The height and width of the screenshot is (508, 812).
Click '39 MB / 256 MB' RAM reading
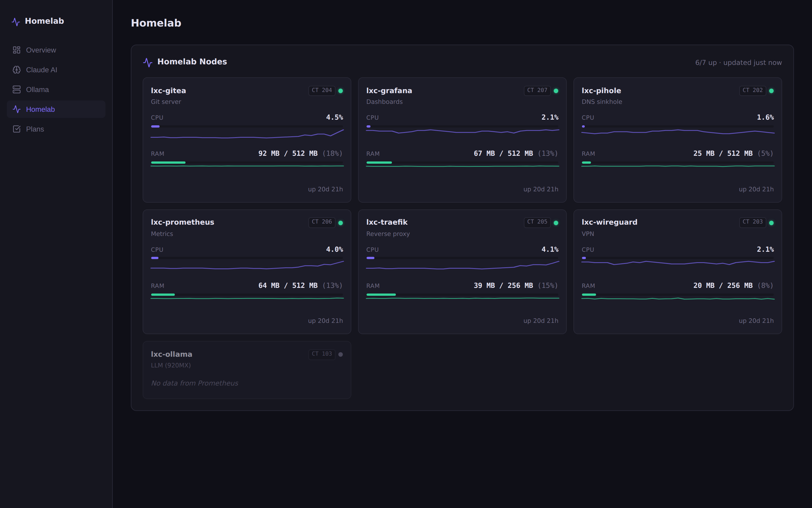[503, 286]
